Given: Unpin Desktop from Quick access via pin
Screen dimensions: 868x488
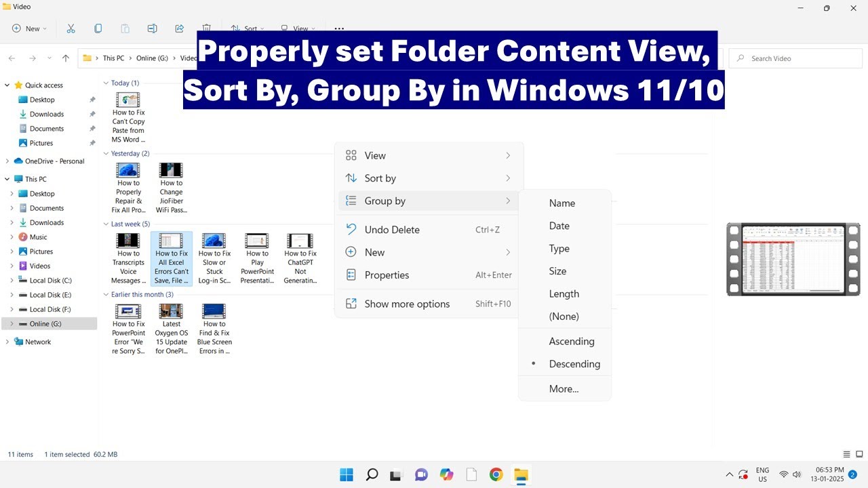Looking at the screenshot, I should click(x=92, y=100).
